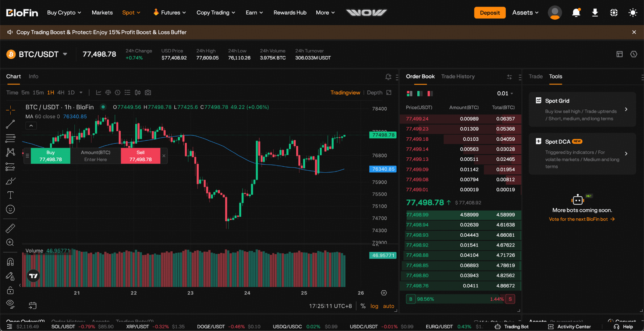
Task: Open order book settings sliders icon
Action: 509,77
